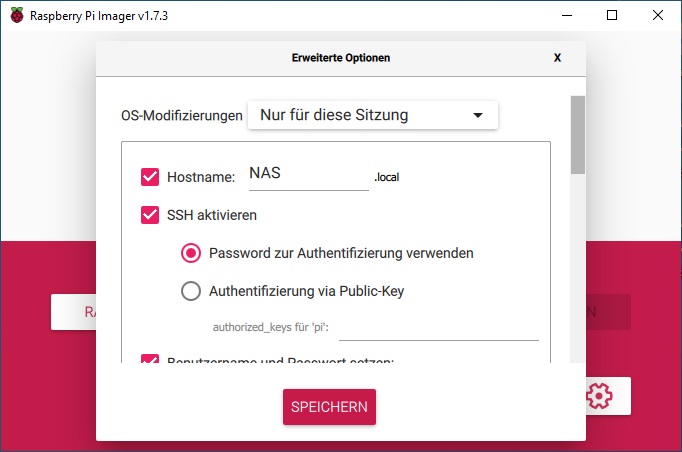Maximize the Raspberry Pi Imager window

tap(612, 15)
